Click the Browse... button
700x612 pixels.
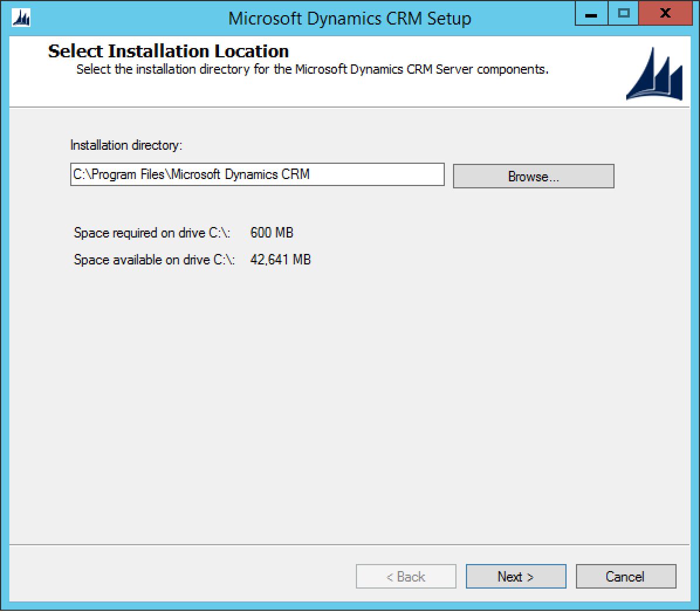point(533,176)
